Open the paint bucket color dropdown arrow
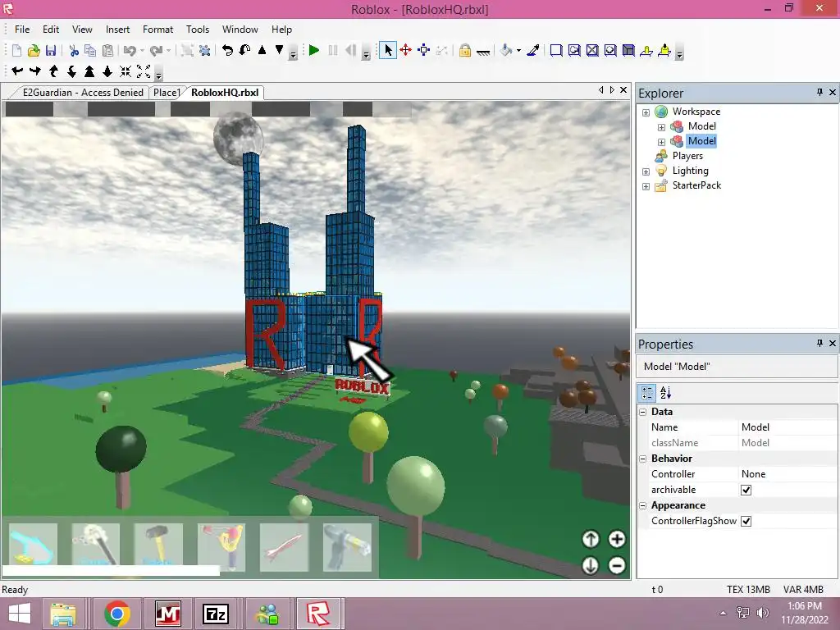 (518, 51)
